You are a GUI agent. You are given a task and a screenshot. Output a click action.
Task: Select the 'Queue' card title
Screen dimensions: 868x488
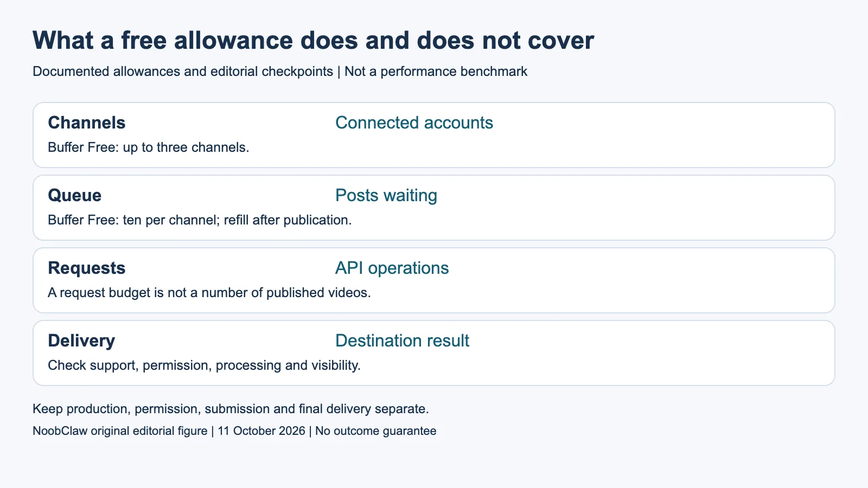pos(75,195)
